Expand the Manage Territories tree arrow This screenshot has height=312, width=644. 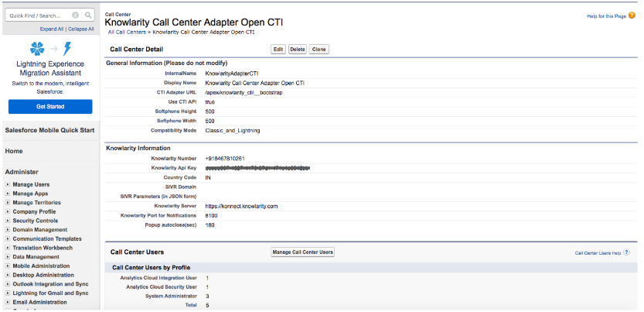pyautogui.click(x=8, y=203)
